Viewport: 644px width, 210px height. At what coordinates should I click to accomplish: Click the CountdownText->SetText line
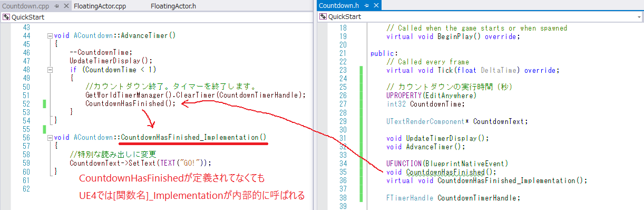pyautogui.click(x=140, y=163)
